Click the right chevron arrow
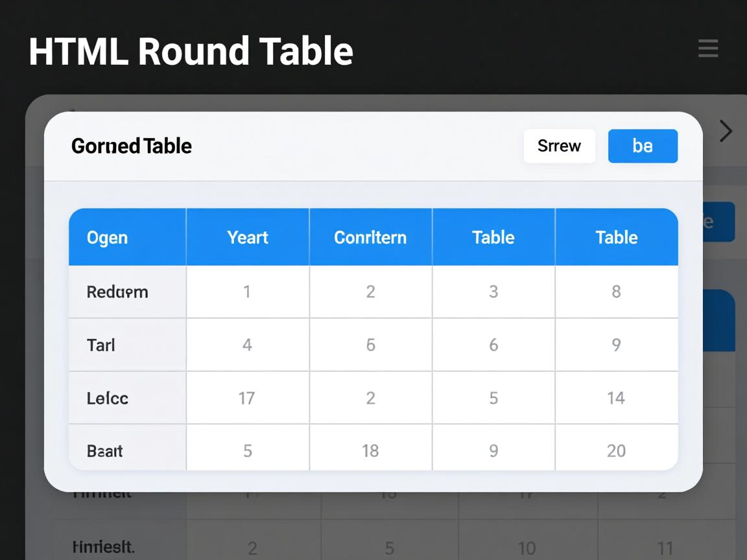Viewport: 747px width, 560px height. click(x=726, y=132)
